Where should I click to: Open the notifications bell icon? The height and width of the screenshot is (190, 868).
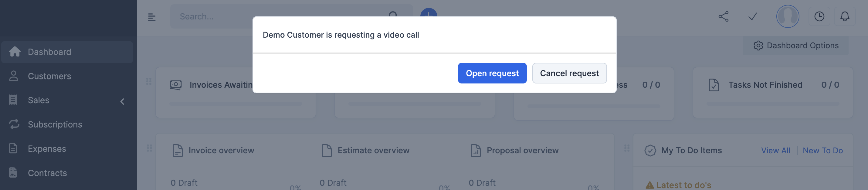pos(845,16)
